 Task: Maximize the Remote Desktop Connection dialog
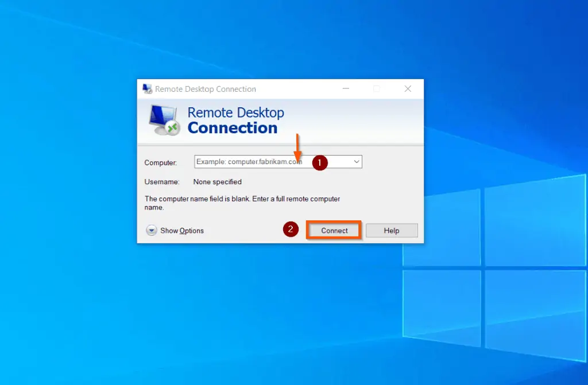pos(377,89)
